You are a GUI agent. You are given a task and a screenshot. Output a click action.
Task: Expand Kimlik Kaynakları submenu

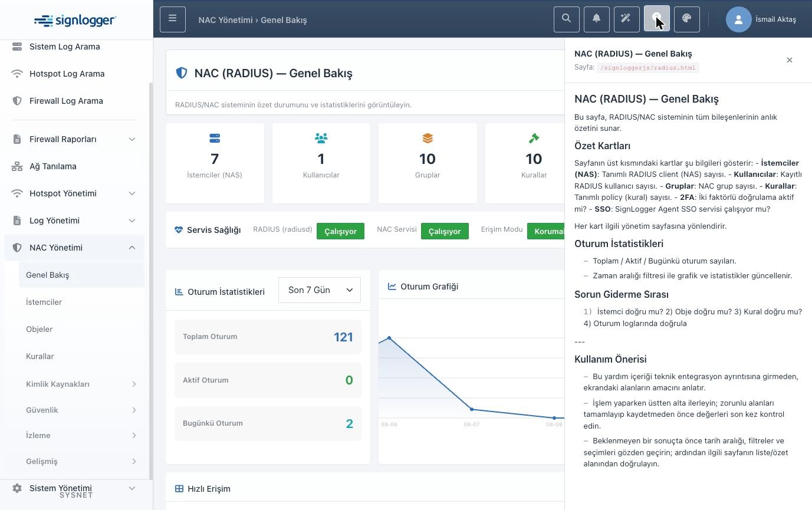[x=81, y=384]
